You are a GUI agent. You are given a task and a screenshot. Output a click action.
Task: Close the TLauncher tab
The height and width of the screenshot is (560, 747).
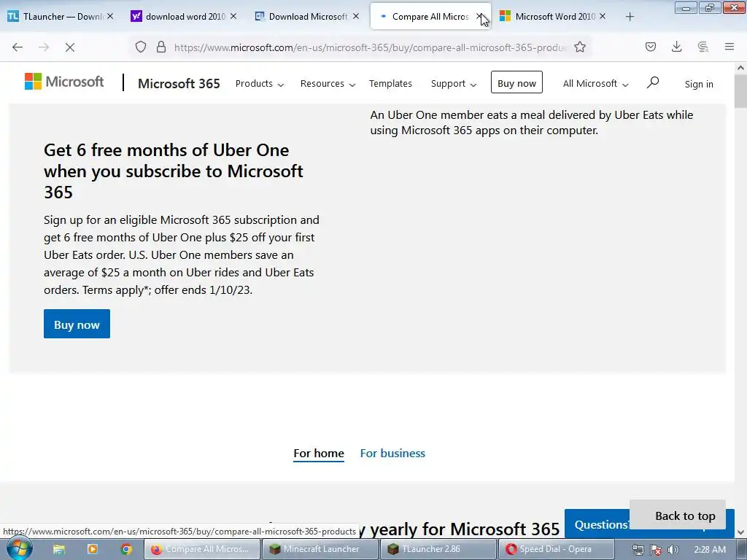[110, 16]
